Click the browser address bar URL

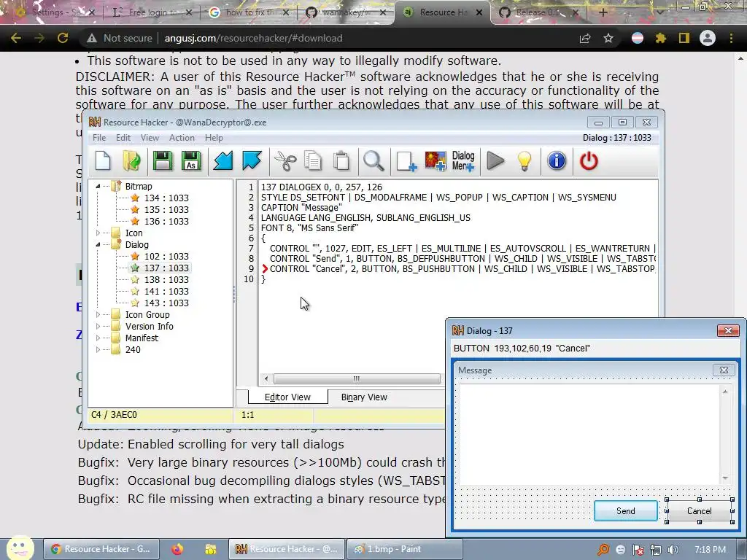pos(253,38)
